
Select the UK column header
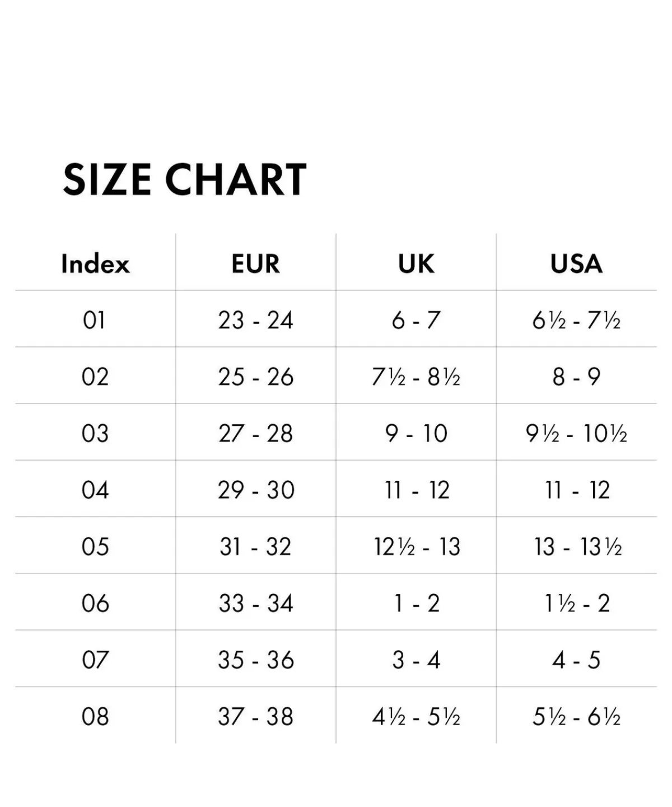pos(416,263)
